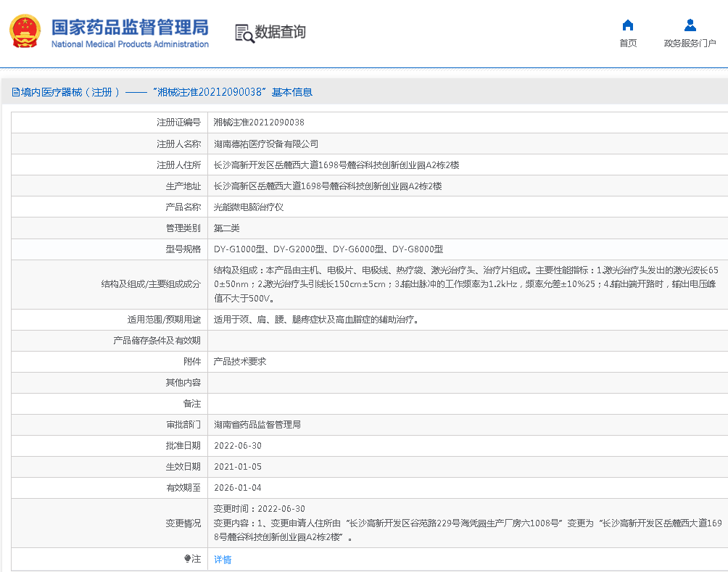Click the national emblem logo
This screenshot has width=728, height=572.
(25, 31)
